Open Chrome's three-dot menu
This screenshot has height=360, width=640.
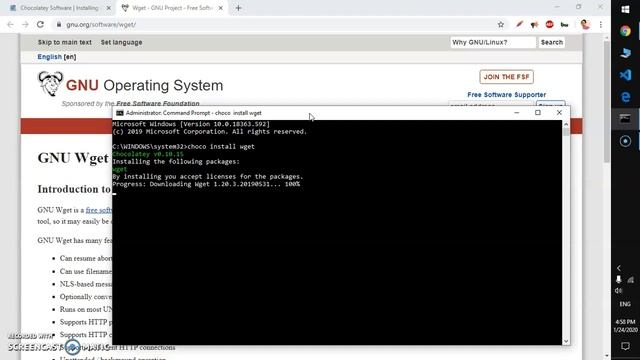coord(601,24)
